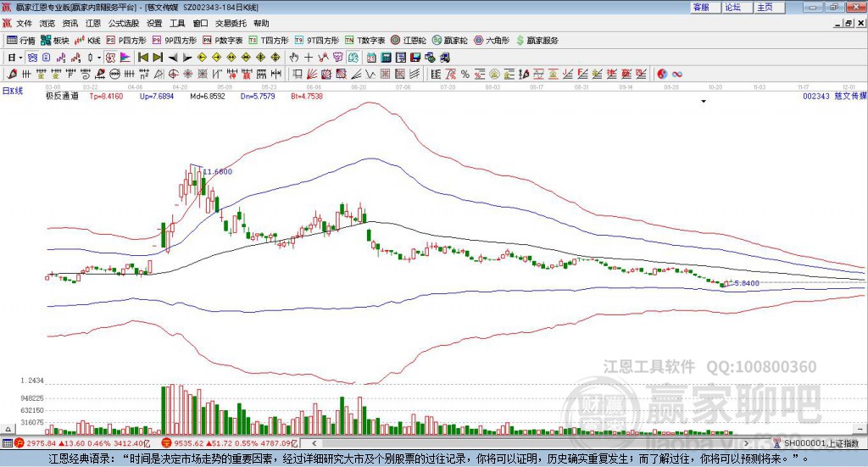This screenshot has height=467, width=868.
Task: Click the MDI child restore button
Action: [849, 23]
